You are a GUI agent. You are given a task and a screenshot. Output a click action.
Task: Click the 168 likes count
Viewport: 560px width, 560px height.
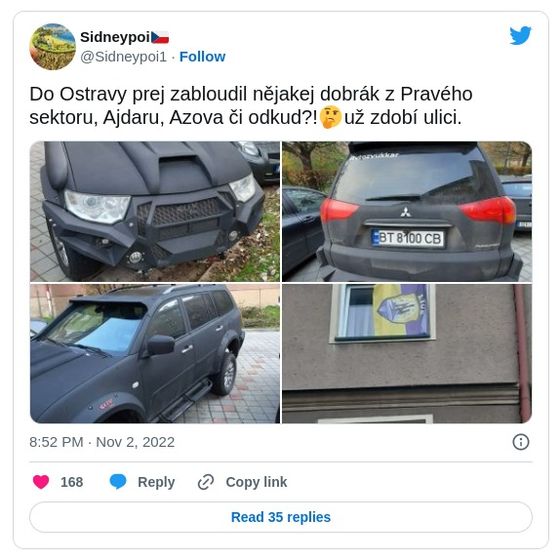click(72, 482)
